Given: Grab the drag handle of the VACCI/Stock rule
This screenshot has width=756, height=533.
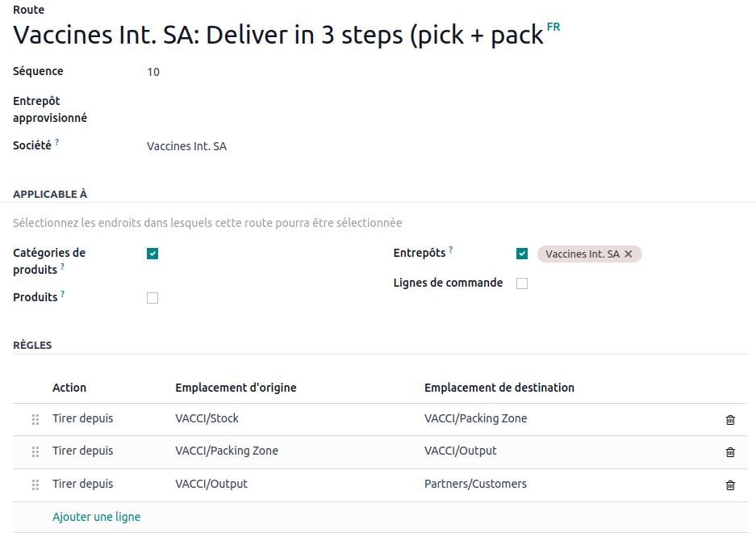Looking at the screenshot, I should 35,420.
